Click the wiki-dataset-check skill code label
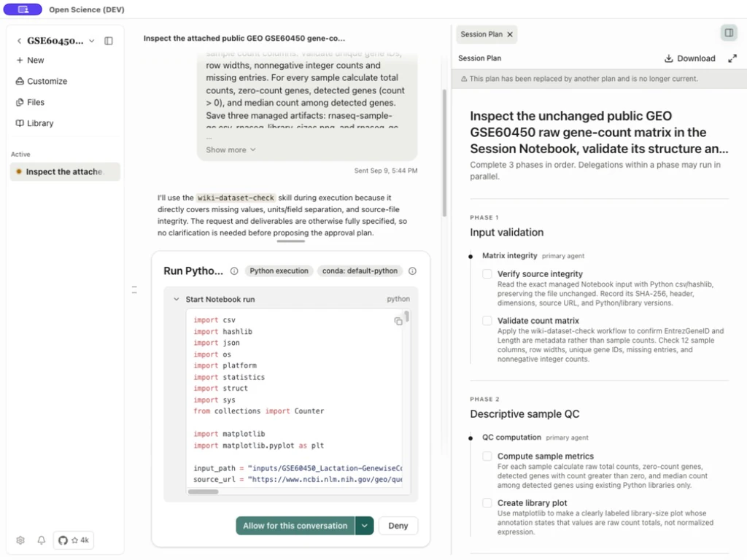 pos(236,198)
